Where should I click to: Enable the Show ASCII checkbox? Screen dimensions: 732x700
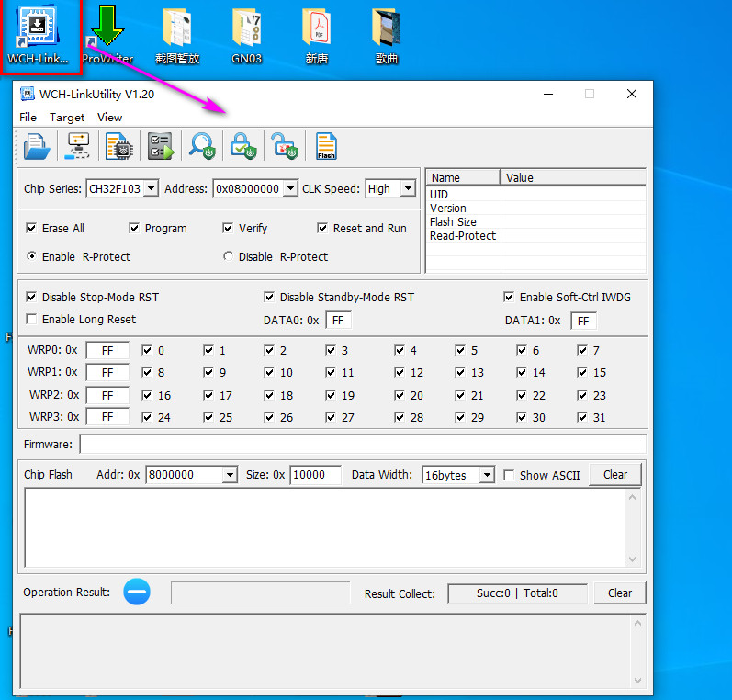point(509,475)
